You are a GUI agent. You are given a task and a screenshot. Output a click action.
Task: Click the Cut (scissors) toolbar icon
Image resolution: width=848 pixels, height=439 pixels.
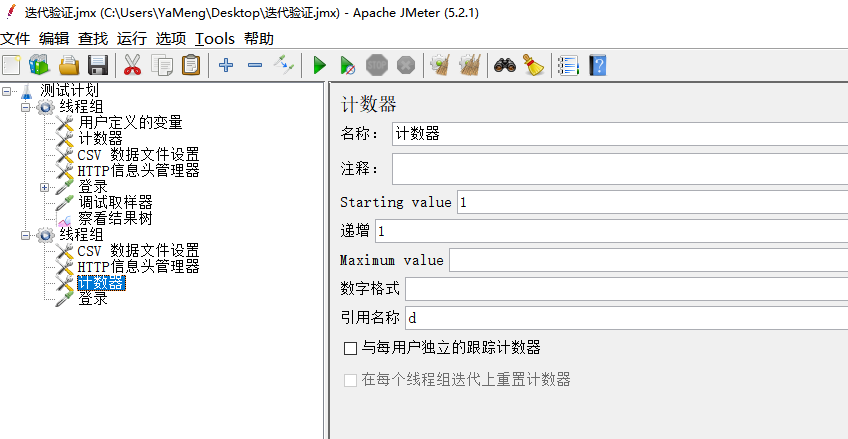[132, 66]
